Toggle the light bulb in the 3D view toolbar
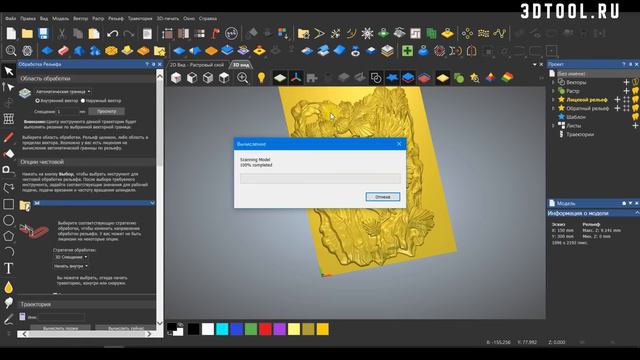 pos(261,78)
